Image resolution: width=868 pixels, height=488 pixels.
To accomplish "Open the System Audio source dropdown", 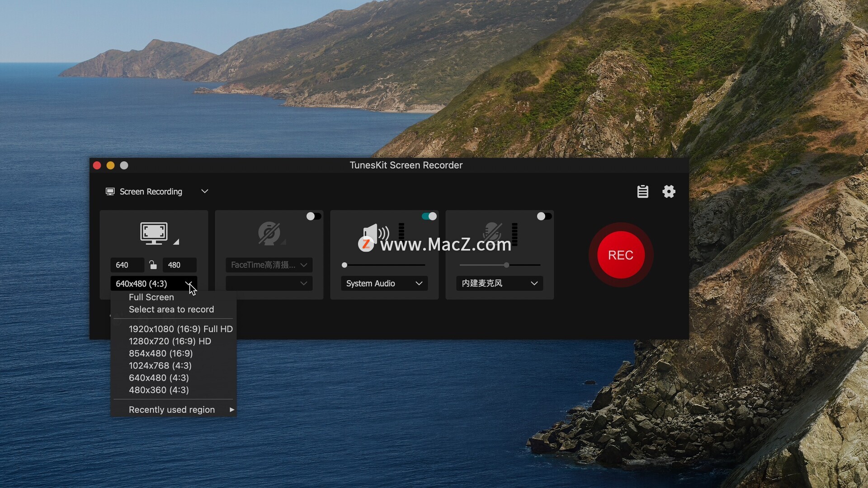I will 384,283.
